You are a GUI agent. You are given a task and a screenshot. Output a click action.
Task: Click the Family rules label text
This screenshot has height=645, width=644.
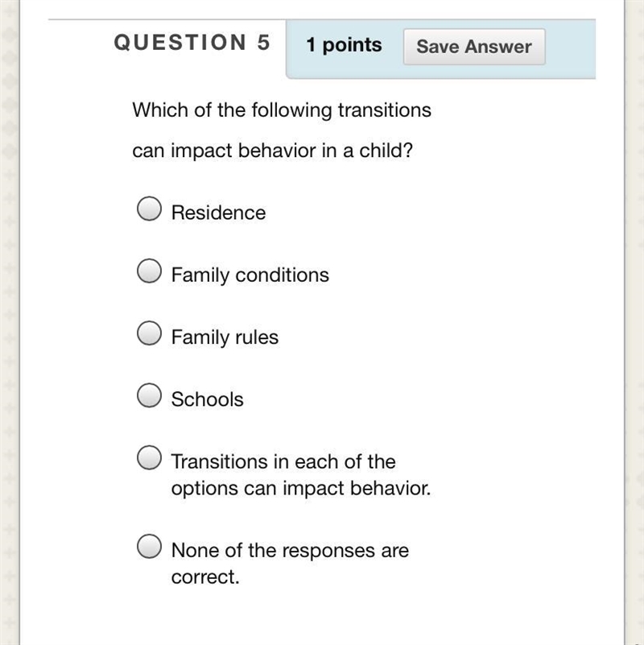click(225, 337)
